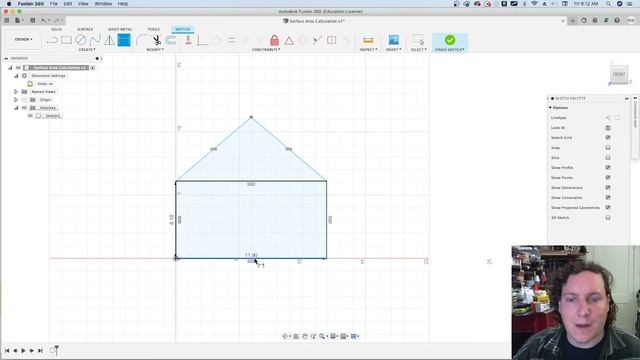Click the timeline Play button
Image resolution: width=640 pixels, height=360 pixels.
pyautogui.click(x=23, y=351)
